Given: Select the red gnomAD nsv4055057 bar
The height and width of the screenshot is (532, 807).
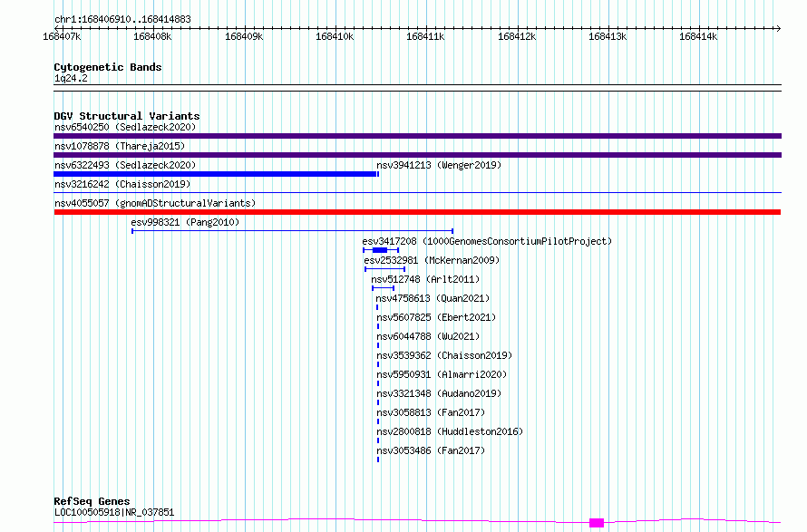Looking at the screenshot, I should point(417,212).
